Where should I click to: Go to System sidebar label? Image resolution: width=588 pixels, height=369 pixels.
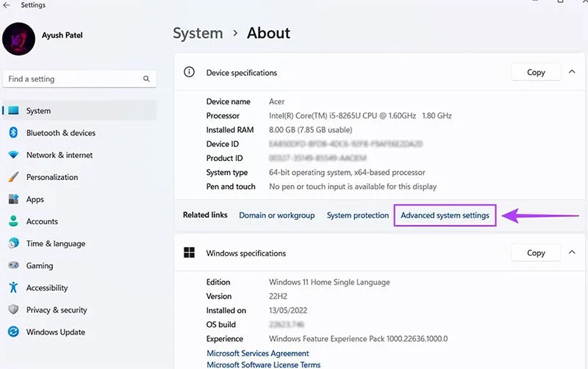point(38,111)
